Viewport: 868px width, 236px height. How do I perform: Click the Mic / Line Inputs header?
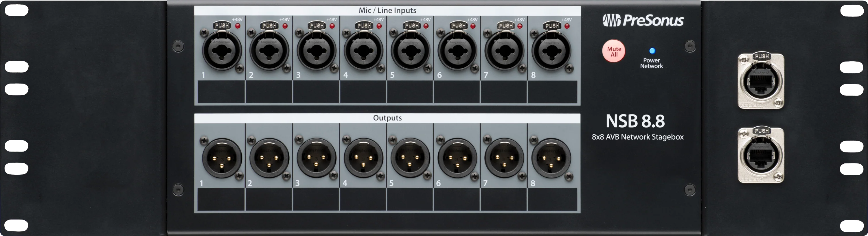point(387,10)
